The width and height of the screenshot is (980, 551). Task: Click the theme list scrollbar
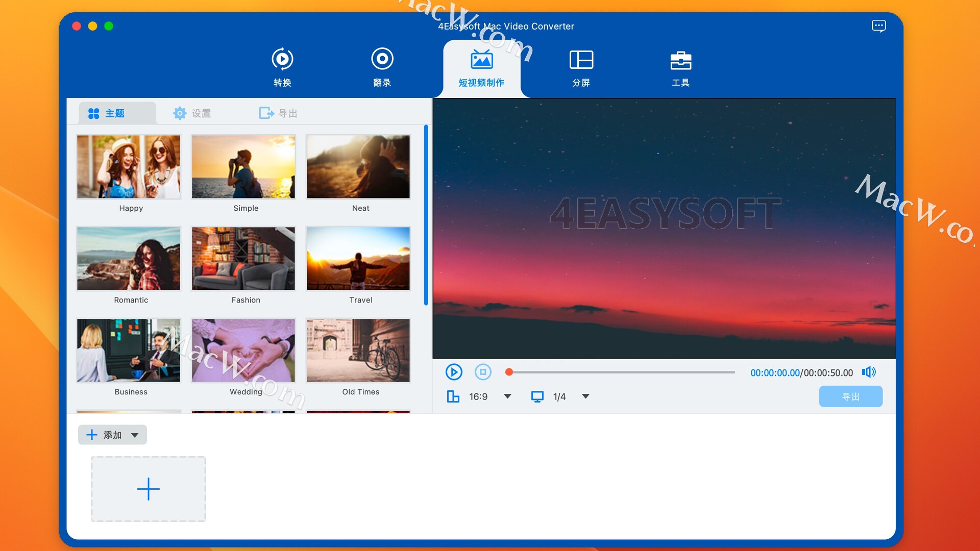click(426, 215)
